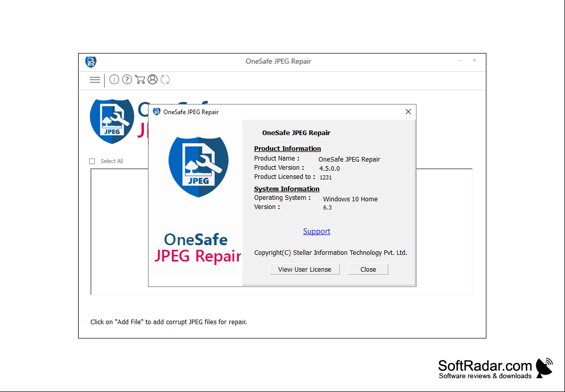Open View User License

(x=305, y=269)
